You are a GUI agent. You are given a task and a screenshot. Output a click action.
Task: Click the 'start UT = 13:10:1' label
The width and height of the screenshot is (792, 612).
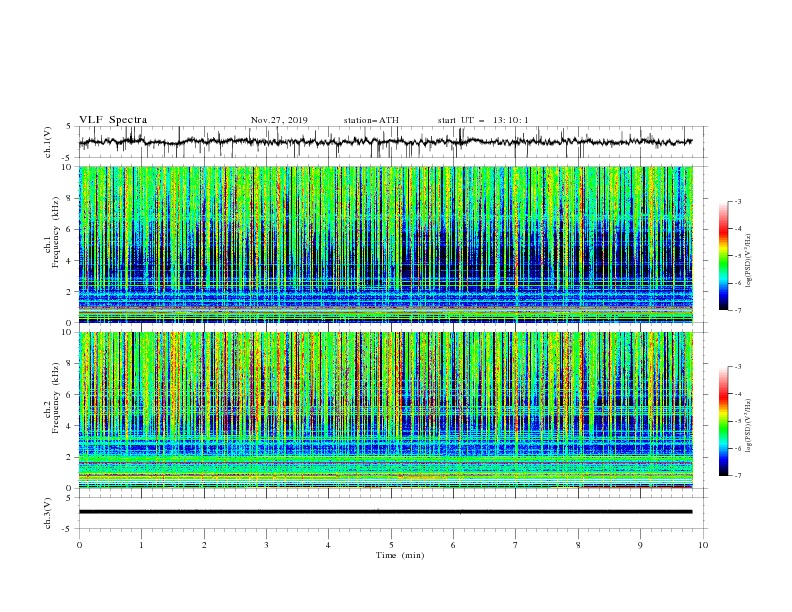(x=483, y=120)
